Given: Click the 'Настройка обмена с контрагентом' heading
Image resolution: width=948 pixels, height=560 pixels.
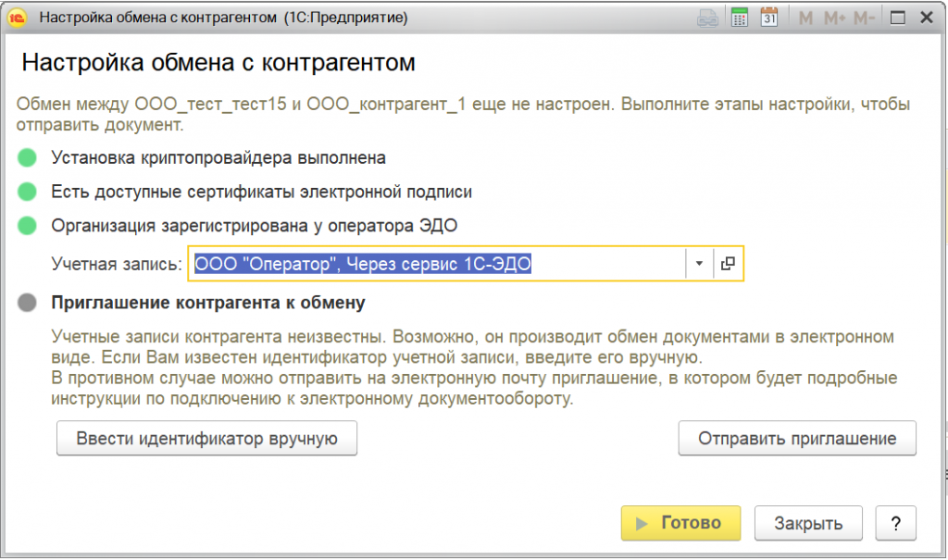Looking at the screenshot, I should pyautogui.click(x=218, y=63).
